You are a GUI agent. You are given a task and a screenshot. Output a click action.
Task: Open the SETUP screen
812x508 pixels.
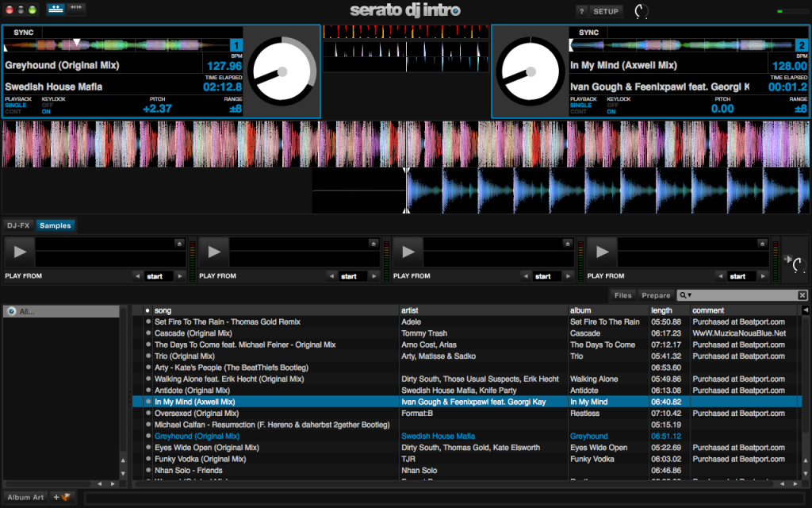point(606,11)
